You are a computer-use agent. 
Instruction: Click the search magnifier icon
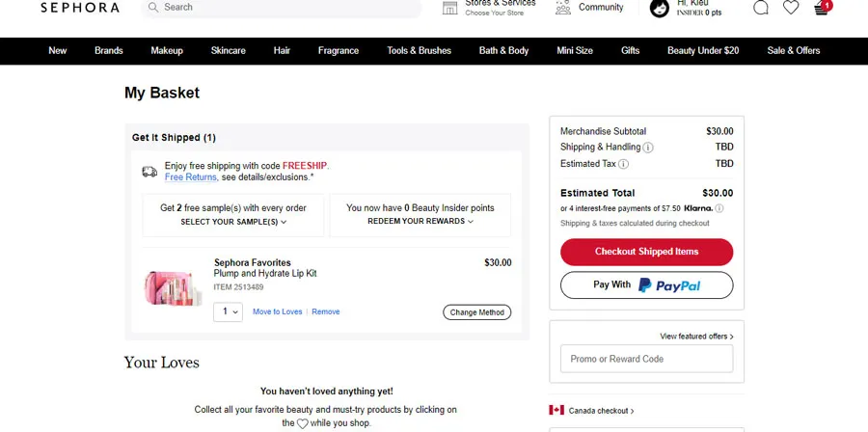coord(153,7)
